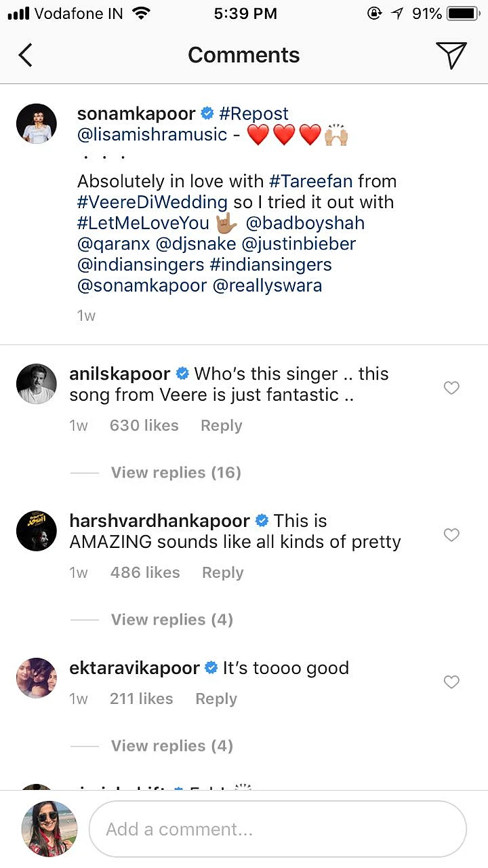Open the direct message paper plane icon
Image resolution: width=488 pixels, height=868 pixels.
tap(451, 55)
